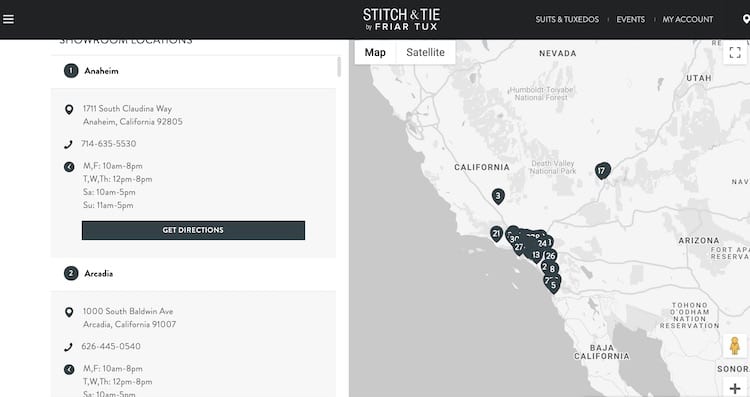This screenshot has height=397, width=750.
Task: Pick up the Street View pegman
Action: 735,345
